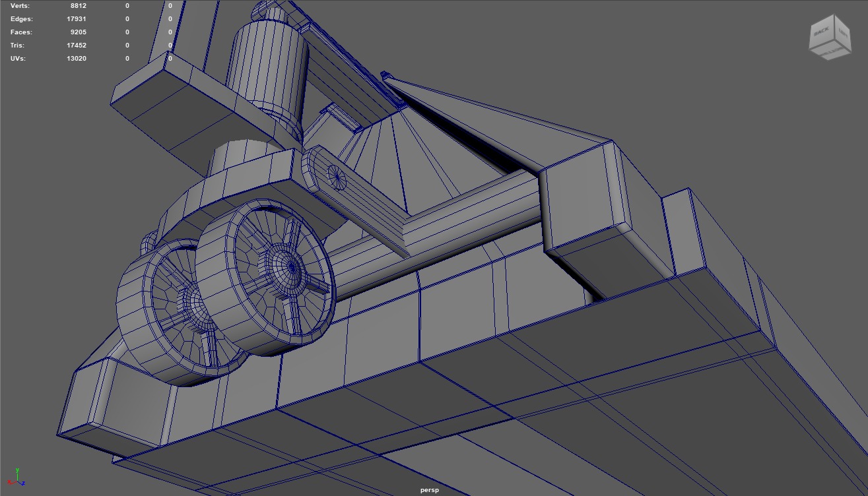Click the 'Faces:' heads-up display label

coord(21,32)
